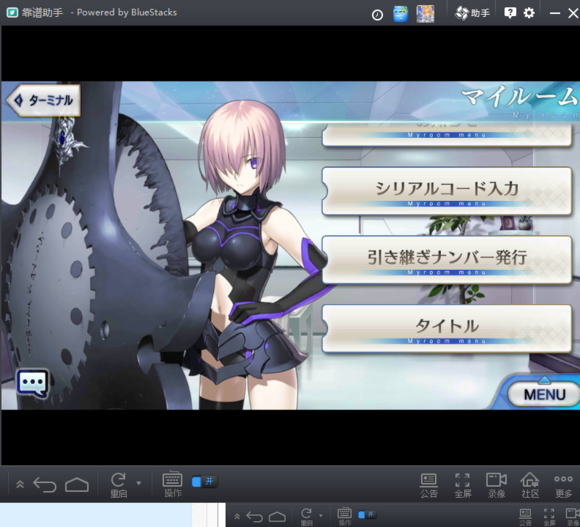
Task: Open the chat speech bubble icon
Action: click(33, 383)
